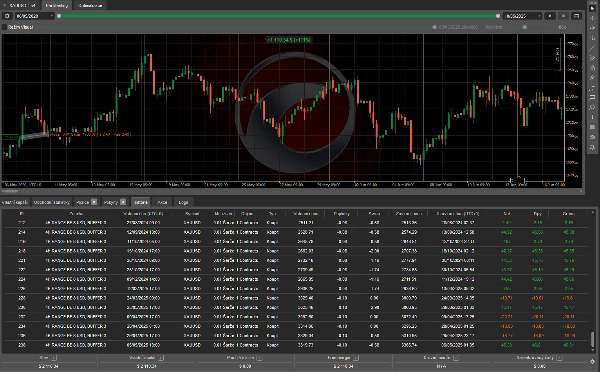Start the backtest with the play button
Viewport: 600px width, 372px height.
(x=550, y=16)
